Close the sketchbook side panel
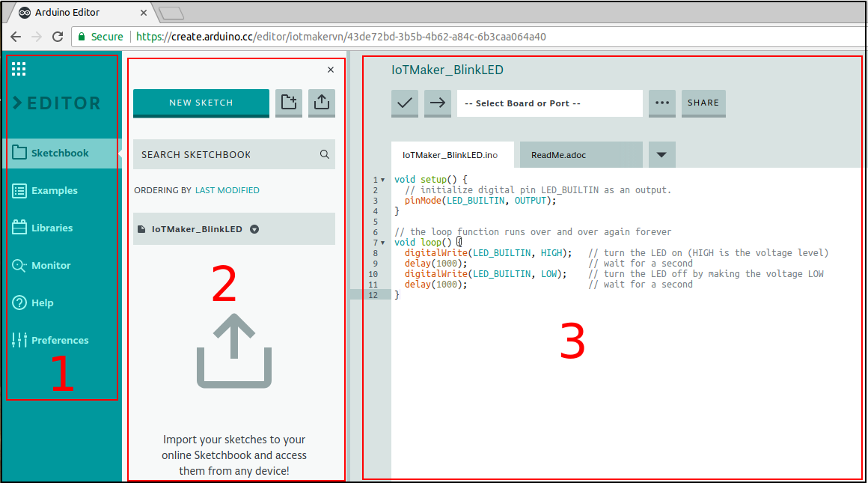Screen dimensions: 868x483 pyautogui.click(x=331, y=70)
